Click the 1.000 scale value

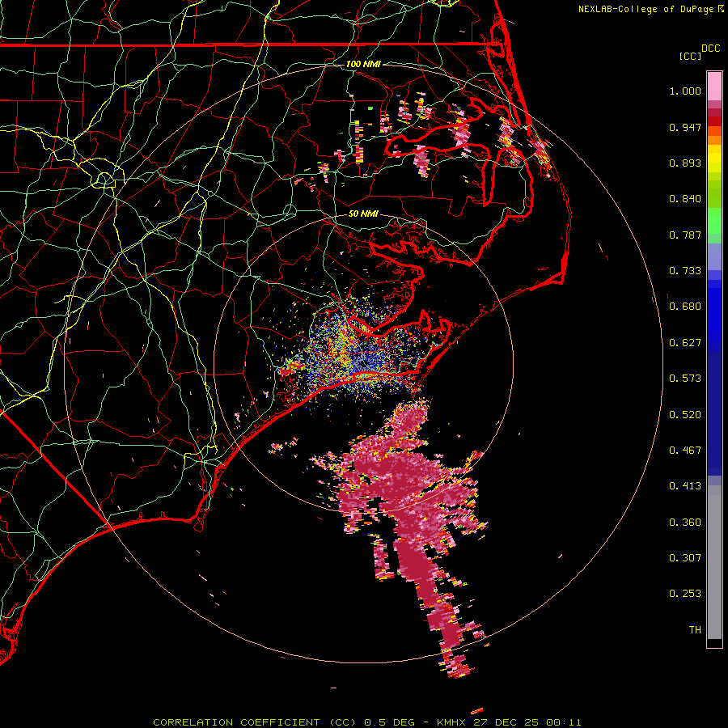click(685, 91)
